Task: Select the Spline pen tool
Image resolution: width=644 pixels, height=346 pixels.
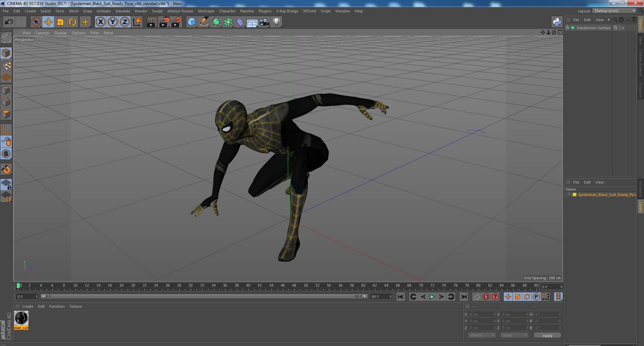Action: click(204, 22)
